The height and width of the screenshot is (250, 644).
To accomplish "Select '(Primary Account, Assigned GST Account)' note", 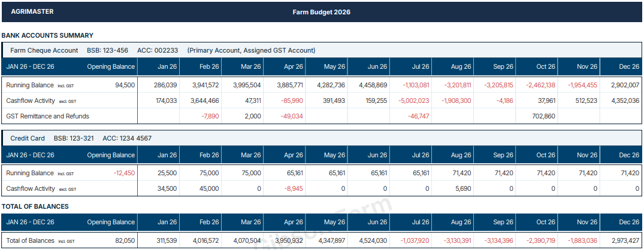I will click(251, 50).
